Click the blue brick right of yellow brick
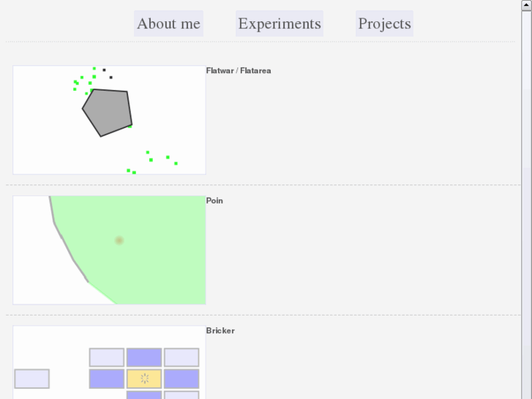Screen dimensions: 532x399 click(181, 379)
